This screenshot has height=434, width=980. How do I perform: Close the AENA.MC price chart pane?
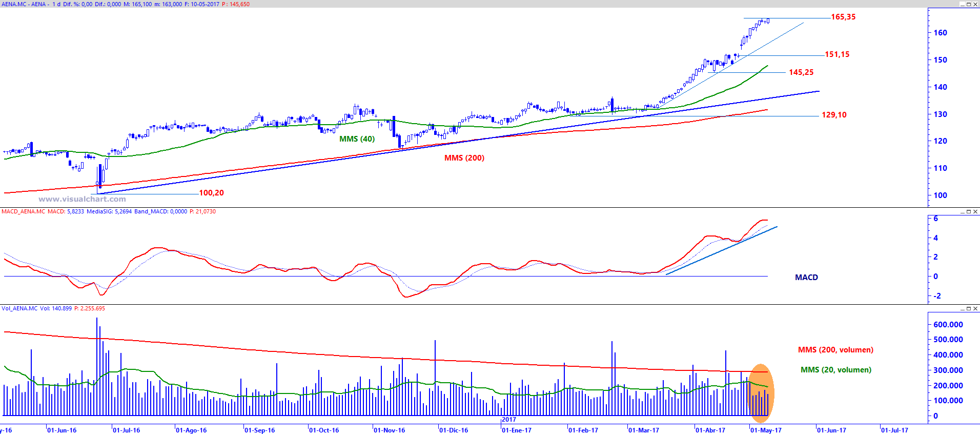[x=975, y=4]
